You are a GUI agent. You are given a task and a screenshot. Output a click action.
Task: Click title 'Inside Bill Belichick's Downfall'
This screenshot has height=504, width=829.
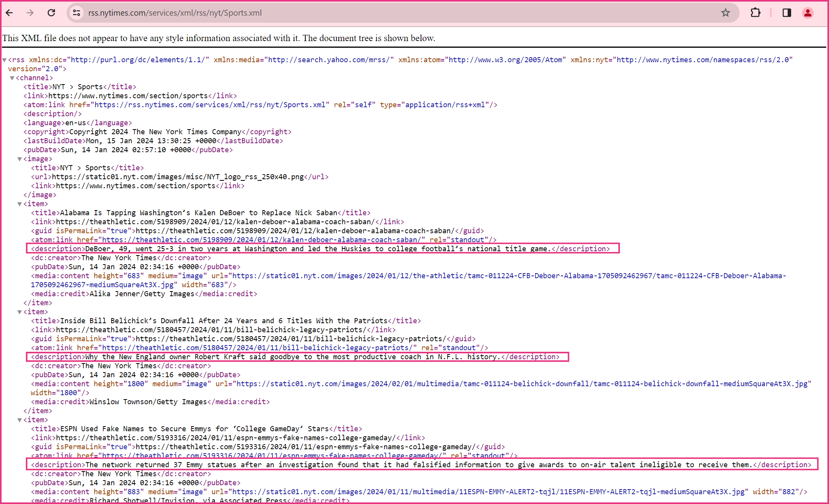[226, 321]
